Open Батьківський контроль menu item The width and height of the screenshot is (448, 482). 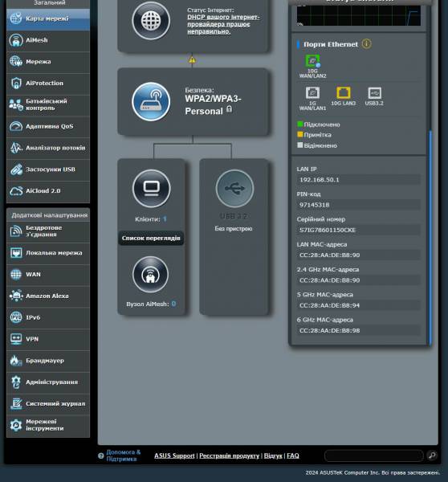coord(48,104)
